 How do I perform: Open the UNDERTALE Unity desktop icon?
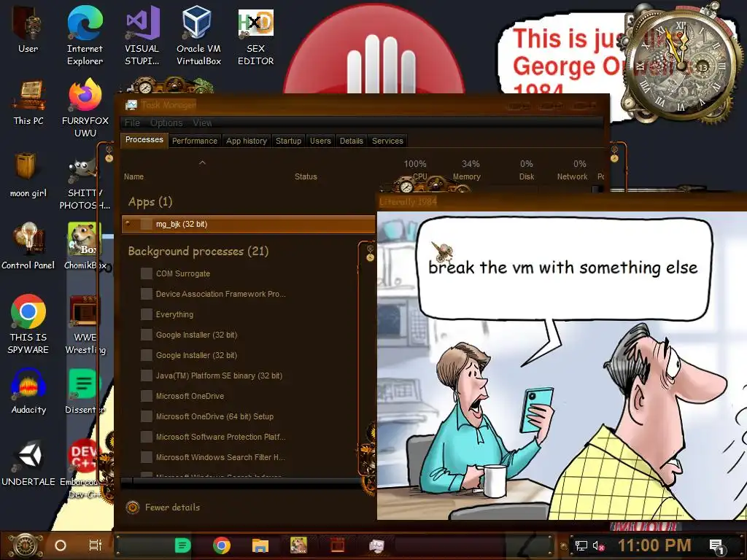(28, 463)
